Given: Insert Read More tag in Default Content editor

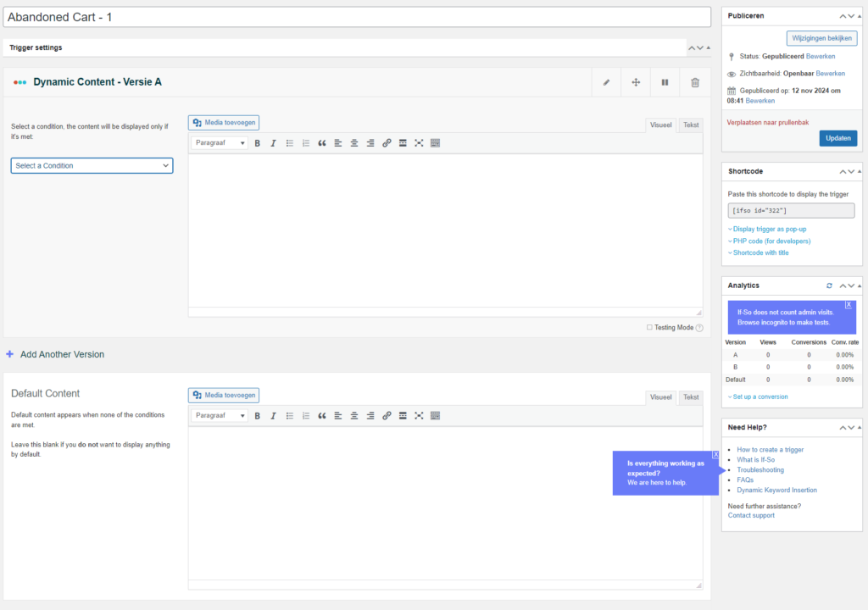Looking at the screenshot, I should pos(403,416).
